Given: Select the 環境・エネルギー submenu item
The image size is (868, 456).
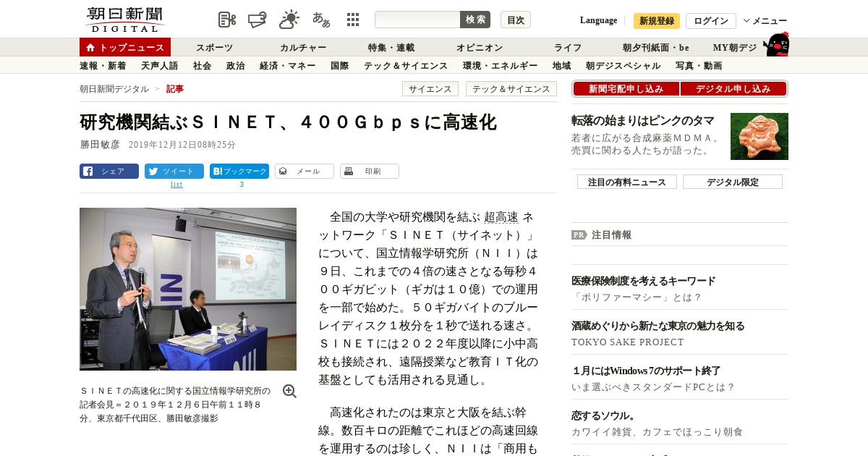Looking at the screenshot, I should click(500, 66).
